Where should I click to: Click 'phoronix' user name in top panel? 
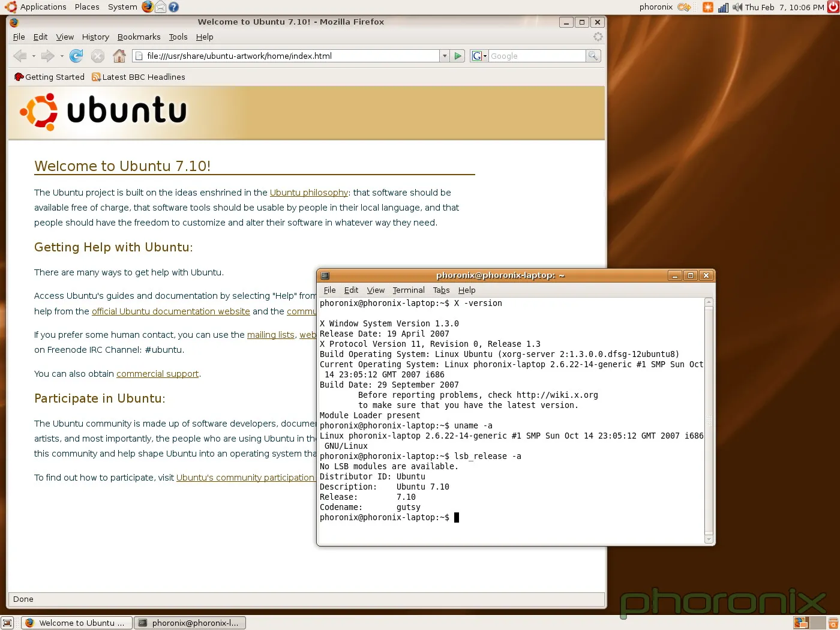656,7
